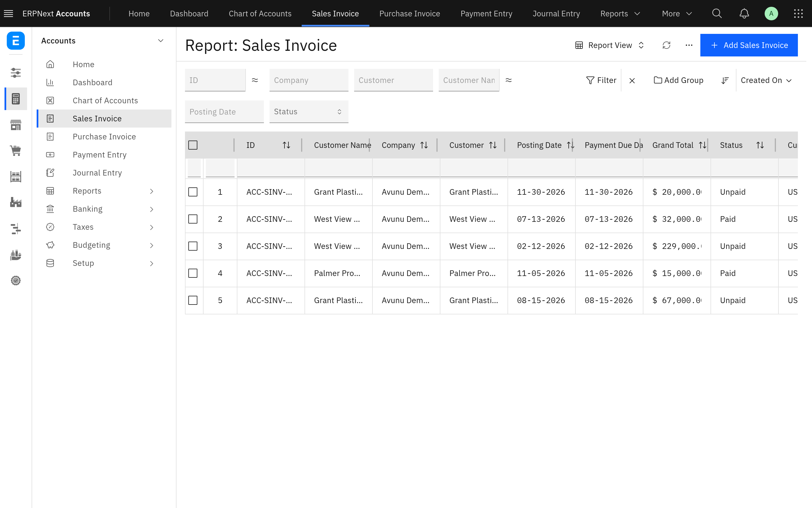Open Payment Entry in the sidebar
Viewport: 812px width, 508px height.
pyautogui.click(x=104, y=155)
